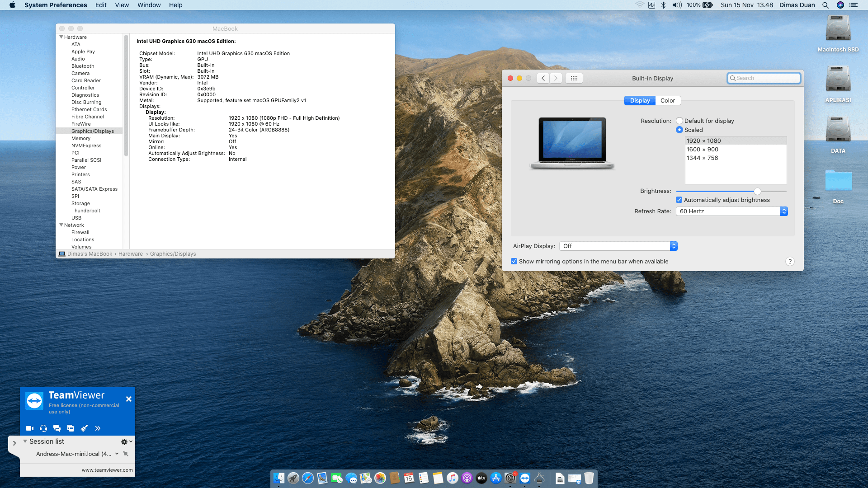This screenshot has width=868, height=488.
Task: Collapse the Session list triangle
Action: 25,441
